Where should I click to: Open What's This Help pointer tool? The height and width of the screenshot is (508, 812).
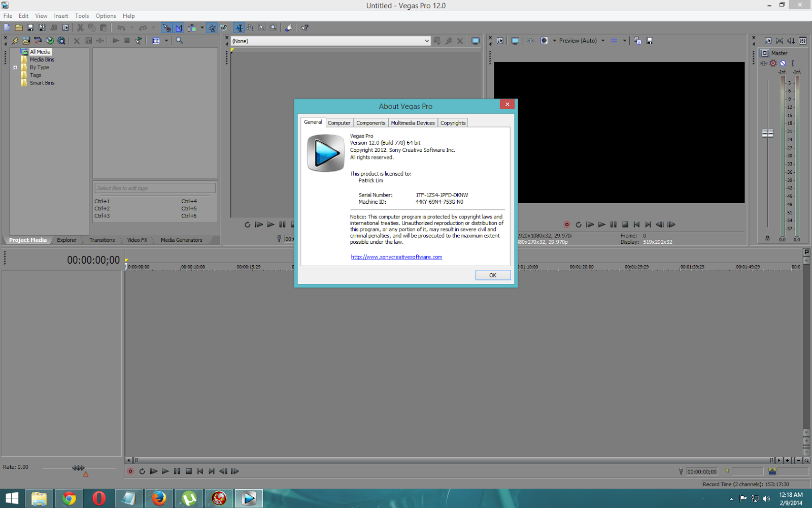point(305,28)
